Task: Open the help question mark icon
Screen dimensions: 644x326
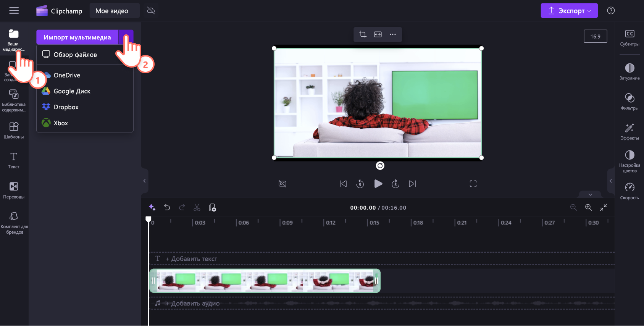Action: (611, 11)
